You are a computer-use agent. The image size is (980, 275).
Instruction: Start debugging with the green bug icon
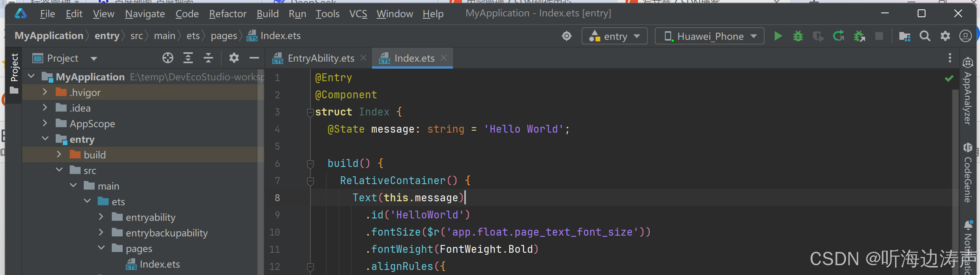tap(798, 36)
